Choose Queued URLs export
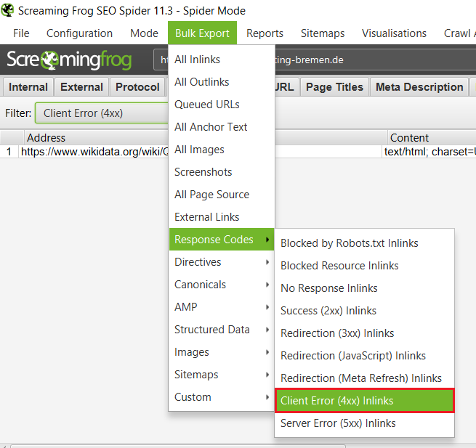The height and width of the screenshot is (448, 476). (222, 105)
